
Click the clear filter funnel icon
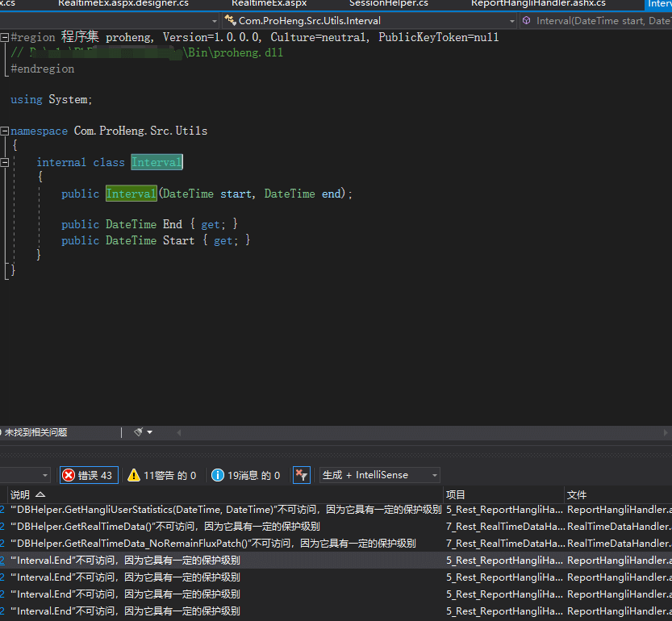(301, 475)
